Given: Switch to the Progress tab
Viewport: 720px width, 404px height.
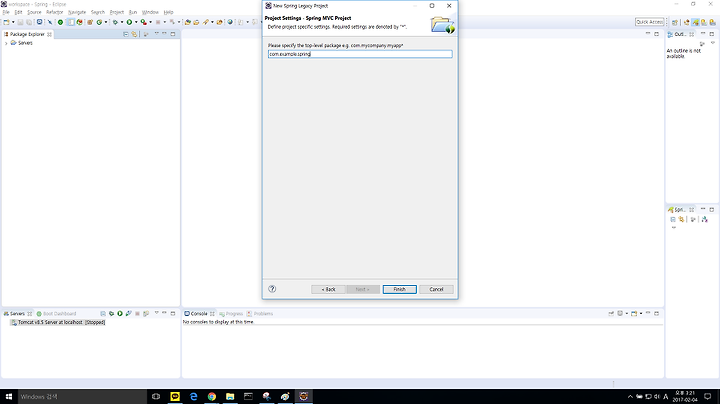Looking at the screenshot, I should [x=231, y=314].
